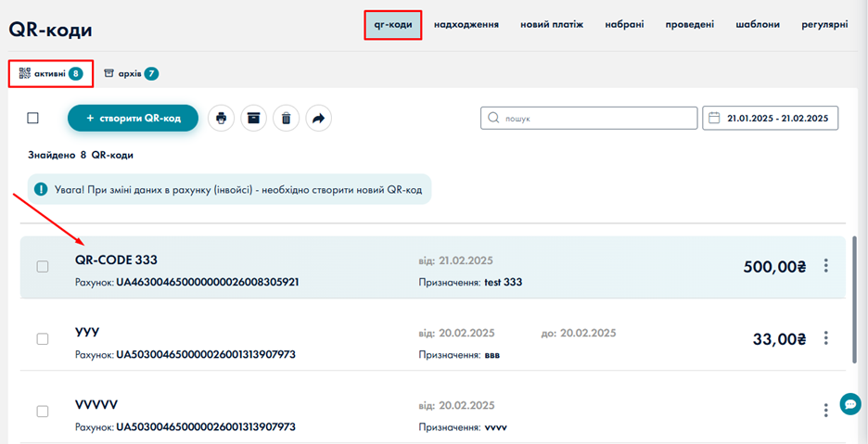Tick the select-all checkbox above the list
The image size is (868, 444).
pos(33,118)
